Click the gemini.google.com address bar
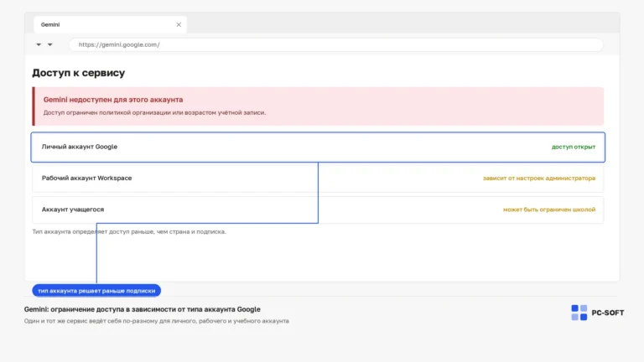Viewport: 644px width, 362px height. point(336,44)
